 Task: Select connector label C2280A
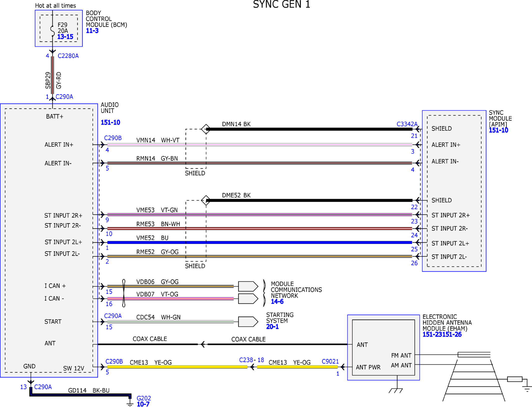(68, 56)
